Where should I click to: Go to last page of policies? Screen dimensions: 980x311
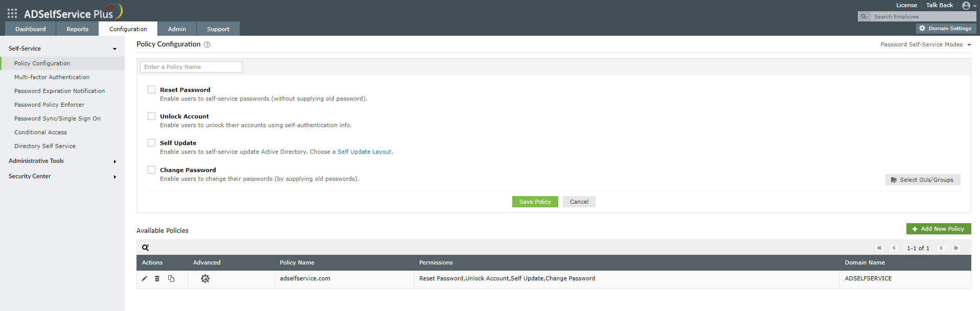click(x=955, y=248)
